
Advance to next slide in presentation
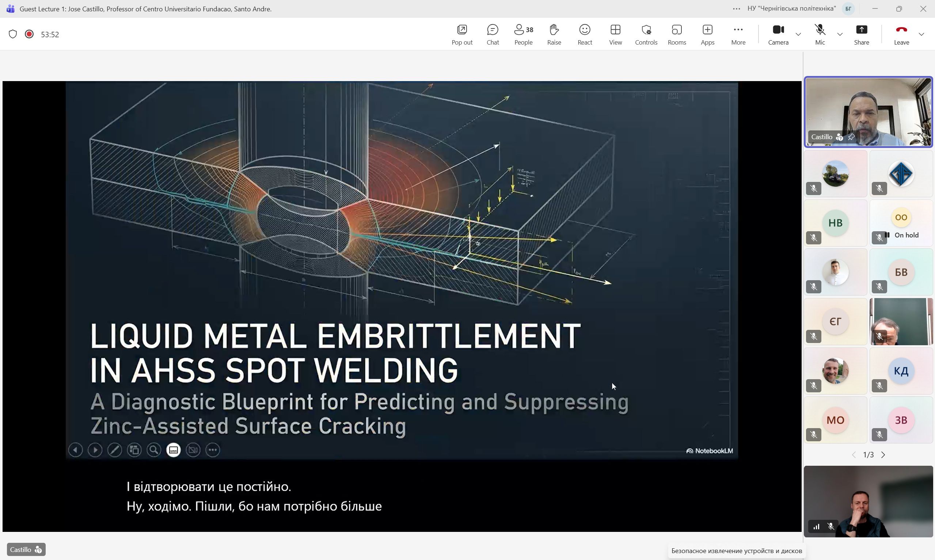pos(95,450)
